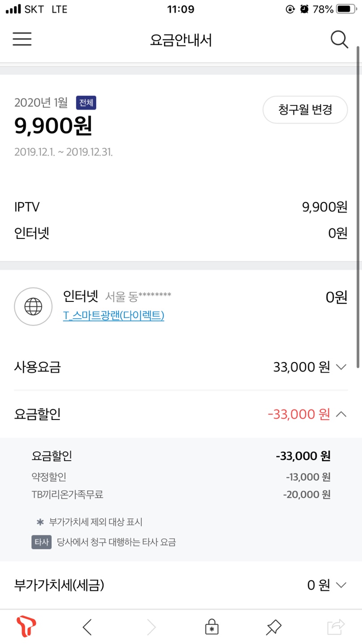Expand the 사용요금 section chevron
Screen dimensions: 362x644
coord(341,368)
